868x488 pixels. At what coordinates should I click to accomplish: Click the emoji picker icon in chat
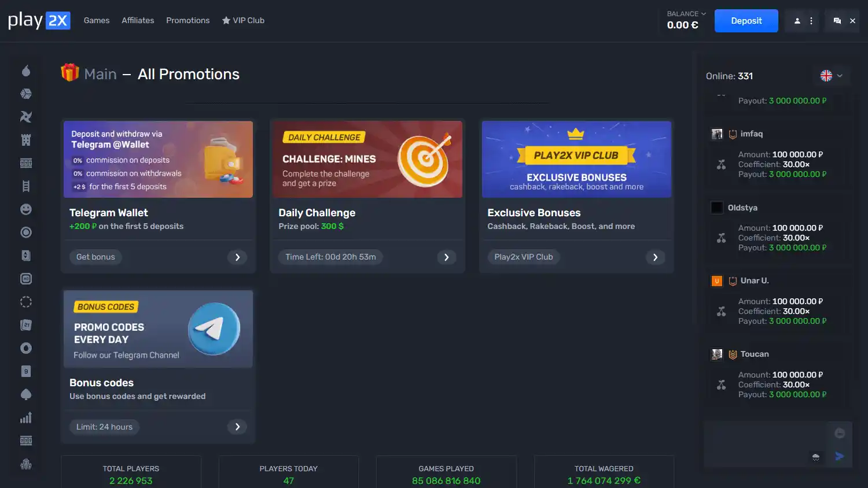(x=840, y=433)
